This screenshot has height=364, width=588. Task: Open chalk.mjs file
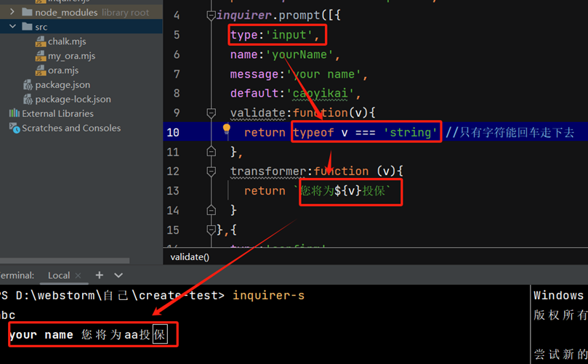[x=67, y=41]
